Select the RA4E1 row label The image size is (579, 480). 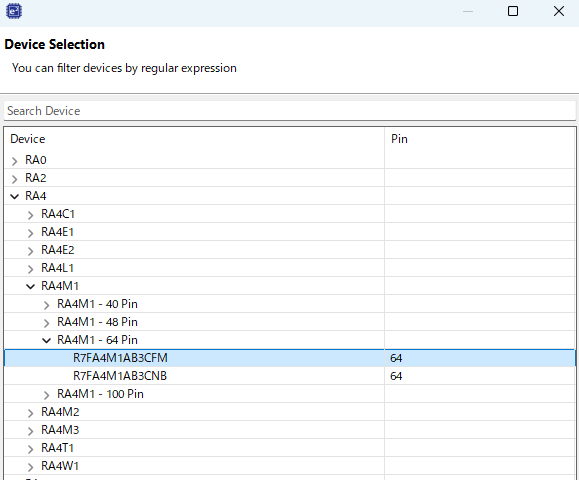click(57, 232)
